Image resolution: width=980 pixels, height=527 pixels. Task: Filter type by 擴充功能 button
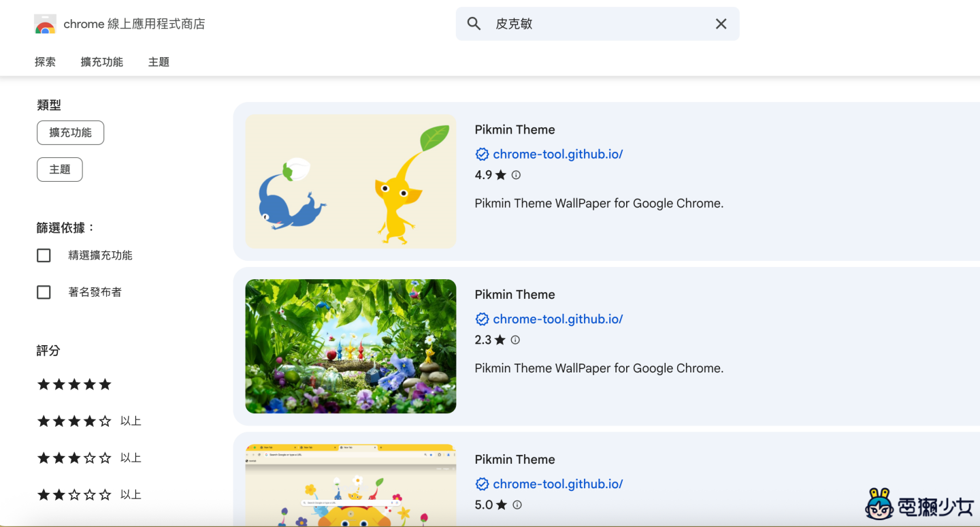[70, 133]
